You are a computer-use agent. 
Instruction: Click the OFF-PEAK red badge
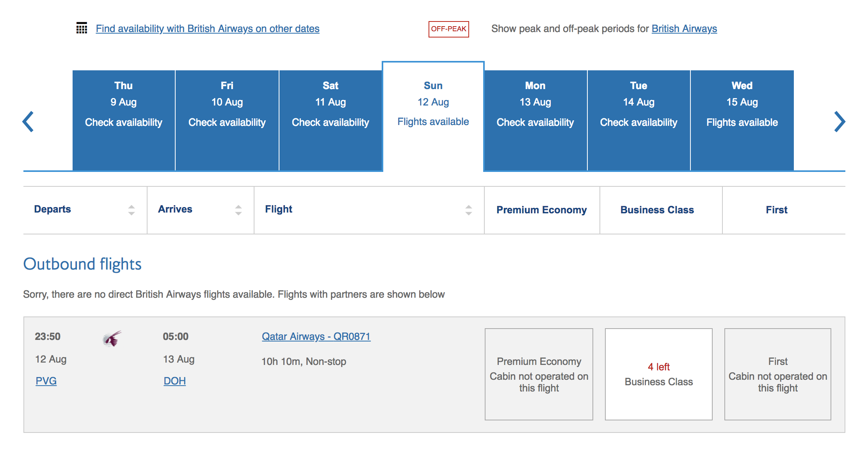pos(448,29)
